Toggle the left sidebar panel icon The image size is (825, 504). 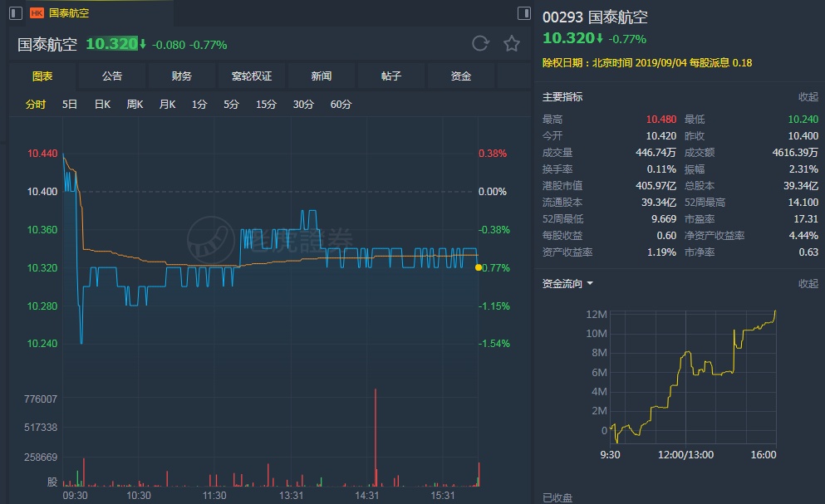15,13
